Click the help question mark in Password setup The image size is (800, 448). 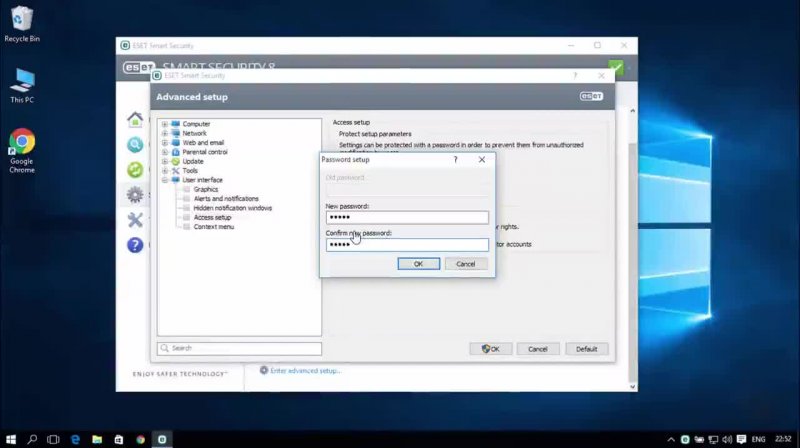pyautogui.click(x=456, y=160)
